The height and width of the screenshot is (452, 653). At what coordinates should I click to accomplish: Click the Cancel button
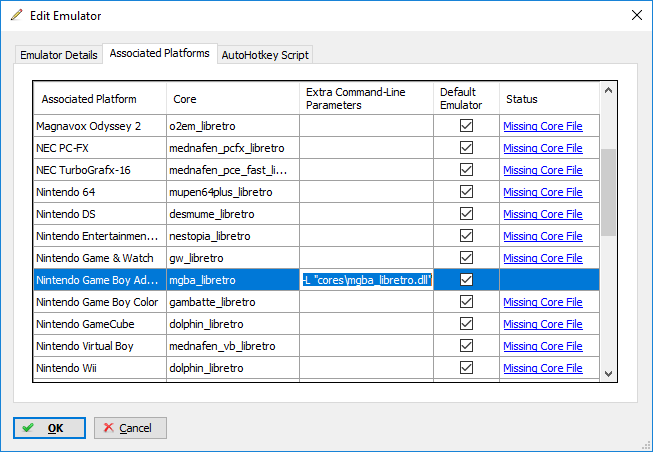click(130, 428)
